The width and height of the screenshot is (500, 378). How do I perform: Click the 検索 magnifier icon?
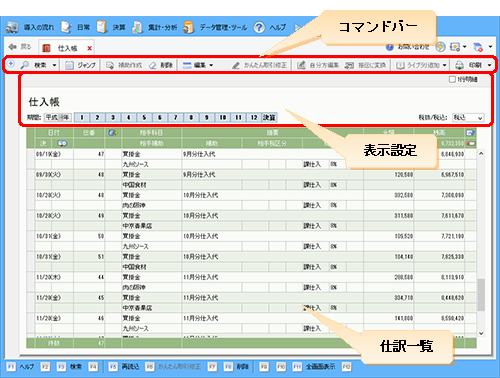pos(25,65)
